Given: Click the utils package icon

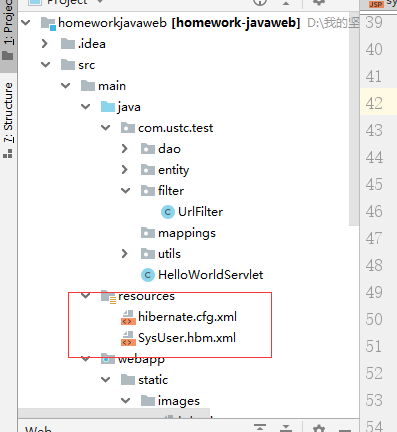Looking at the screenshot, I should pyautogui.click(x=148, y=254).
